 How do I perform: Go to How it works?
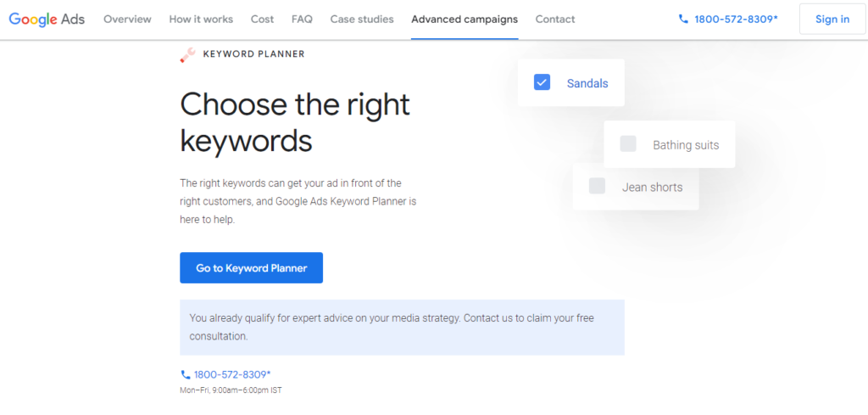click(201, 20)
